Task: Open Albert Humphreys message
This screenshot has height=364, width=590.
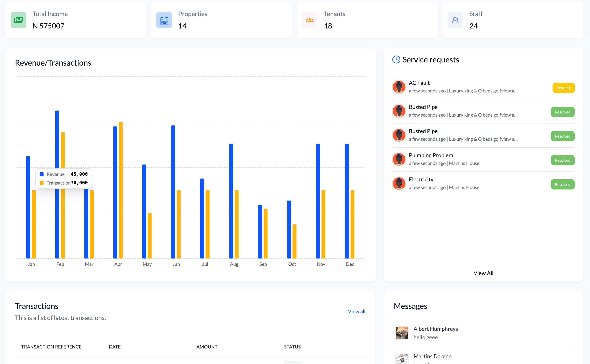Action: click(x=483, y=333)
